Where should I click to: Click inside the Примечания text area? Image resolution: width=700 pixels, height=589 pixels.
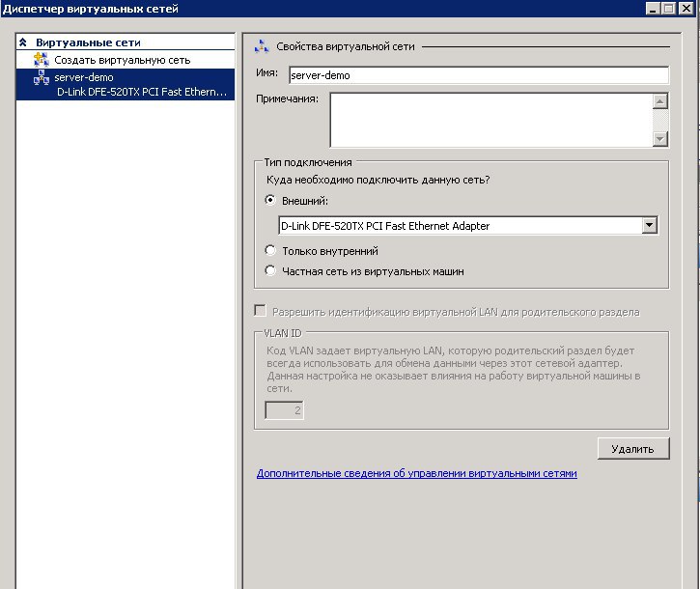coord(491,120)
